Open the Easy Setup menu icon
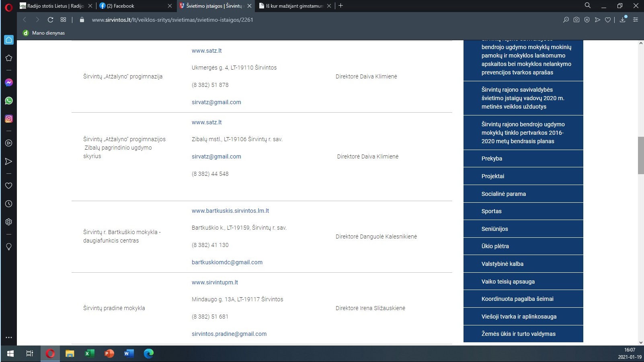The width and height of the screenshot is (644, 362). point(636,20)
